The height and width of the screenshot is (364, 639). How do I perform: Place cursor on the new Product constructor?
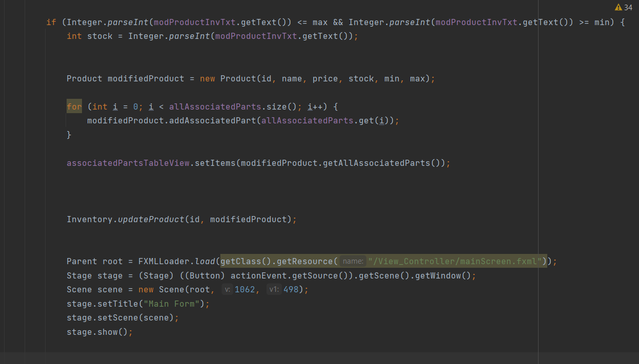point(238,78)
